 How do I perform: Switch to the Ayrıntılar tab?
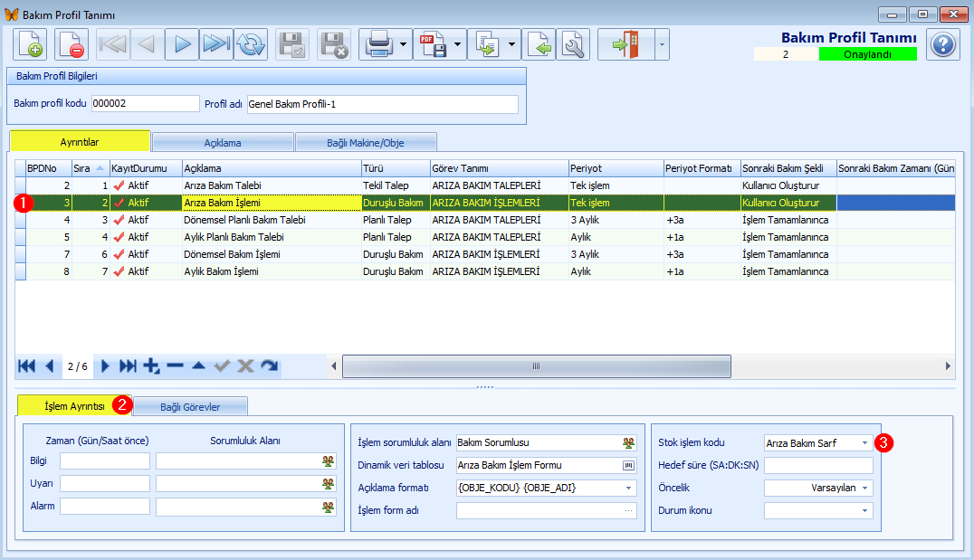pos(80,141)
